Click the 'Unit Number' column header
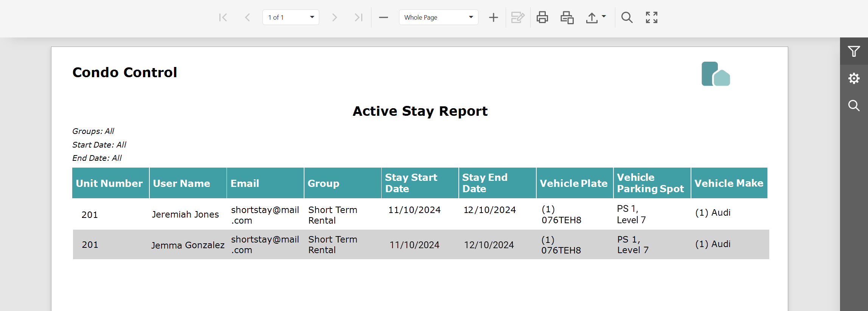The width and height of the screenshot is (868, 311). (110, 183)
